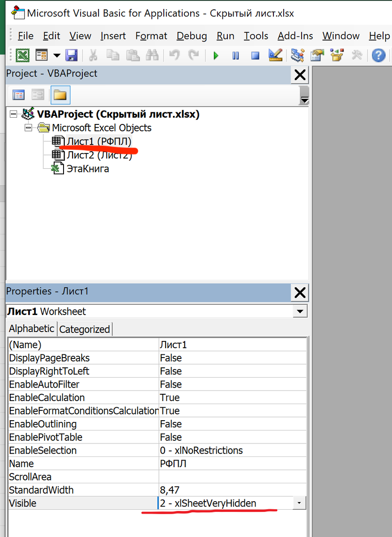Click the View Microsoft Excel toolbar icon
392x537 pixels.
[x=23, y=55]
